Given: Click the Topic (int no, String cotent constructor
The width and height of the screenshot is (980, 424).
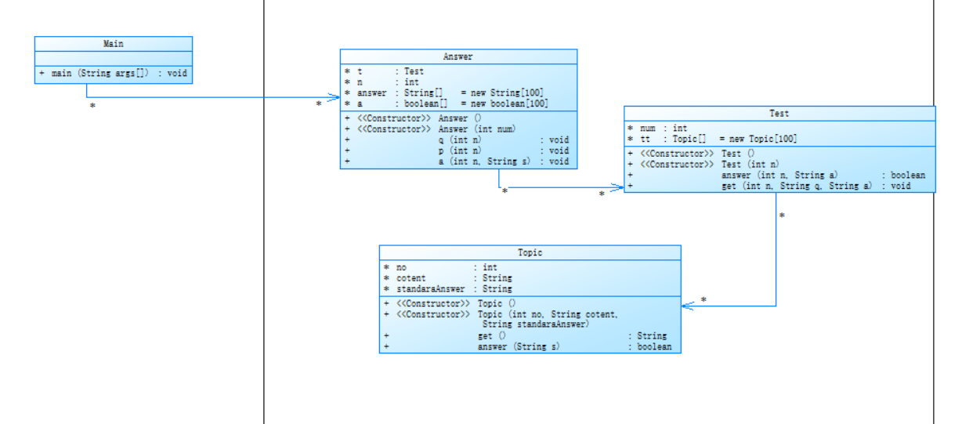Looking at the screenshot, I should coord(530,319).
